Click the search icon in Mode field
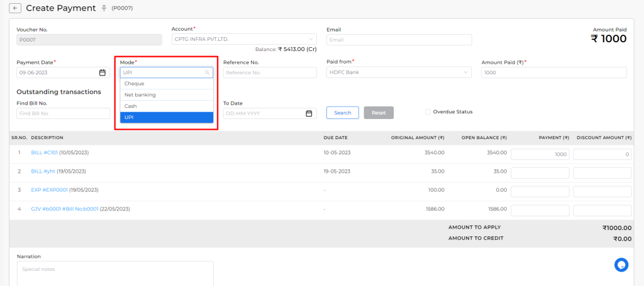The image size is (644, 286). tap(208, 73)
